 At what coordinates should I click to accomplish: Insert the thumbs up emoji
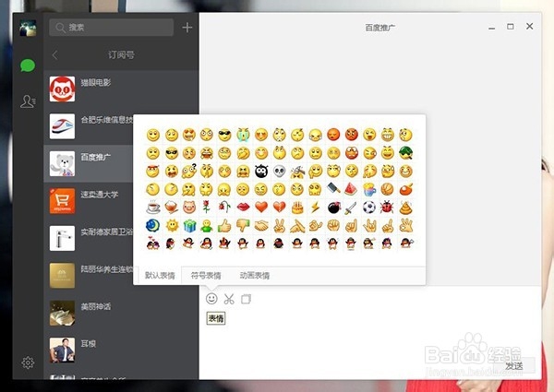[x=224, y=225]
